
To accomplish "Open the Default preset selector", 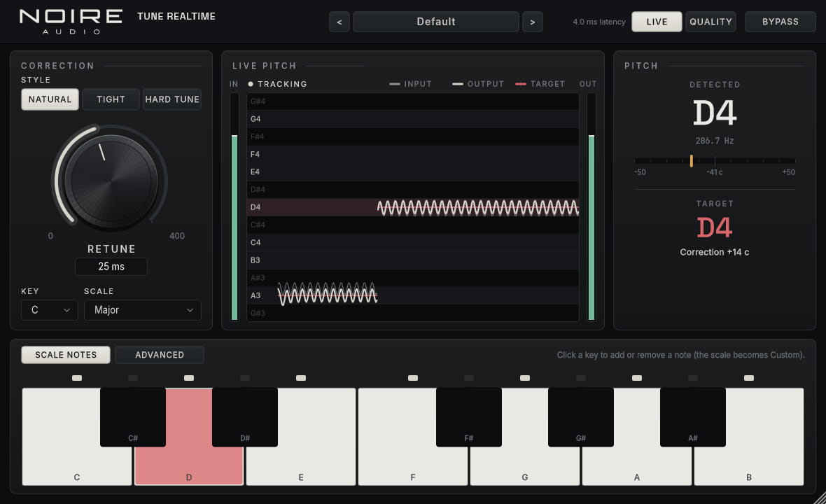I will (435, 22).
